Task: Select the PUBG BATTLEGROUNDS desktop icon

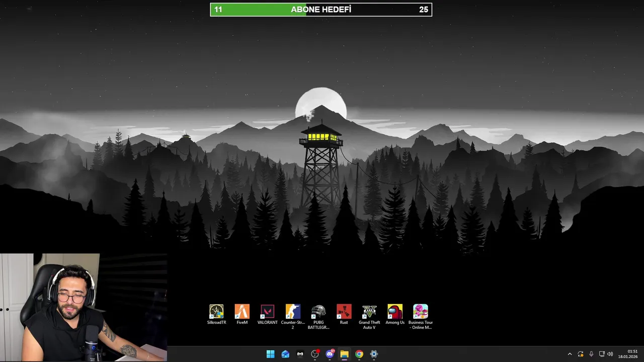Action: tap(318, 317)
